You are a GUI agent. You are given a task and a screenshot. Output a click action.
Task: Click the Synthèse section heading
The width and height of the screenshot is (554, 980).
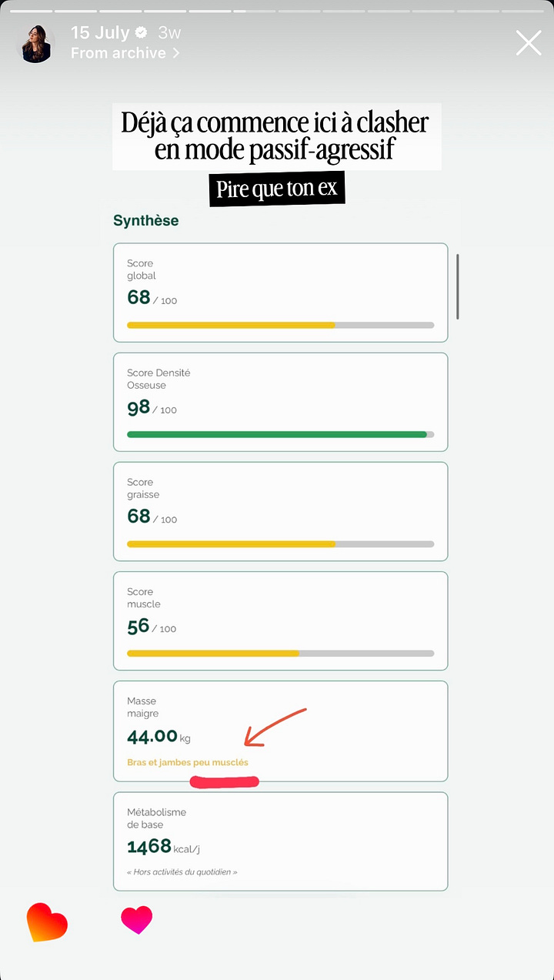click(x=145, y=221)
